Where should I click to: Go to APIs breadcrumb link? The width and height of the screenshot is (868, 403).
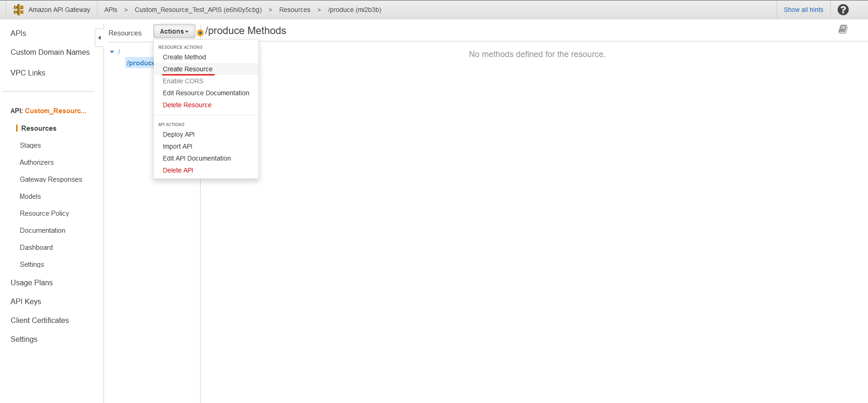pyautogui.click(x=110, y=10)
